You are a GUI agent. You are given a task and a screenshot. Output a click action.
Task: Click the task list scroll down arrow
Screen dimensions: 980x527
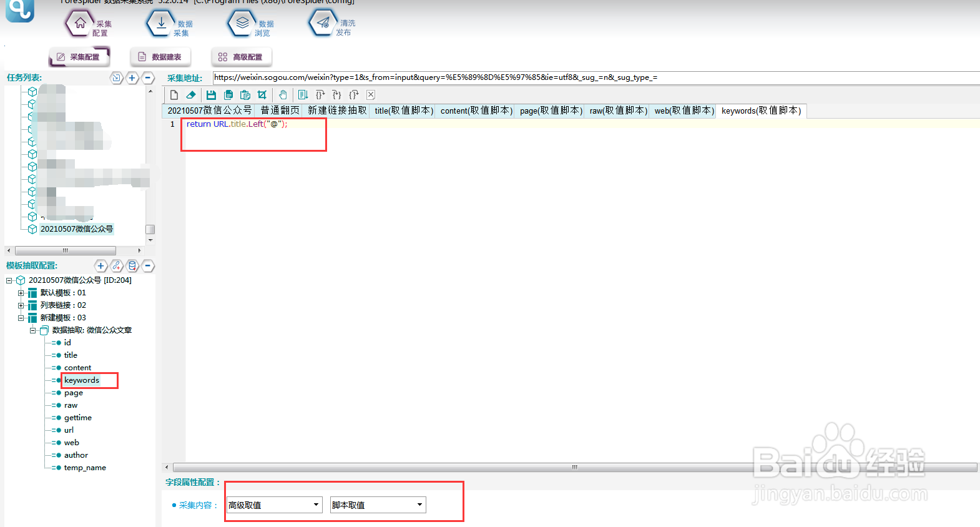pyautogui.click(x=150, y=240)
